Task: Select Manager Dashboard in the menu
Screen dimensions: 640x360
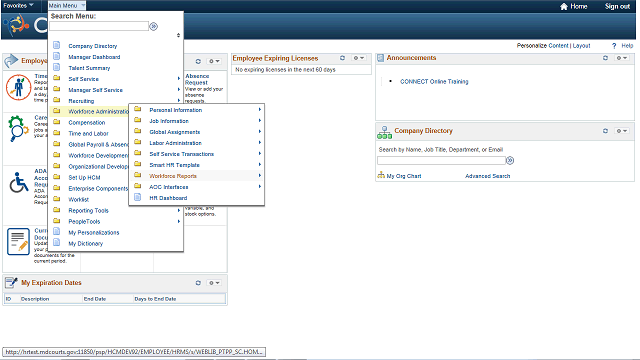Action: [x=94, y=57]
